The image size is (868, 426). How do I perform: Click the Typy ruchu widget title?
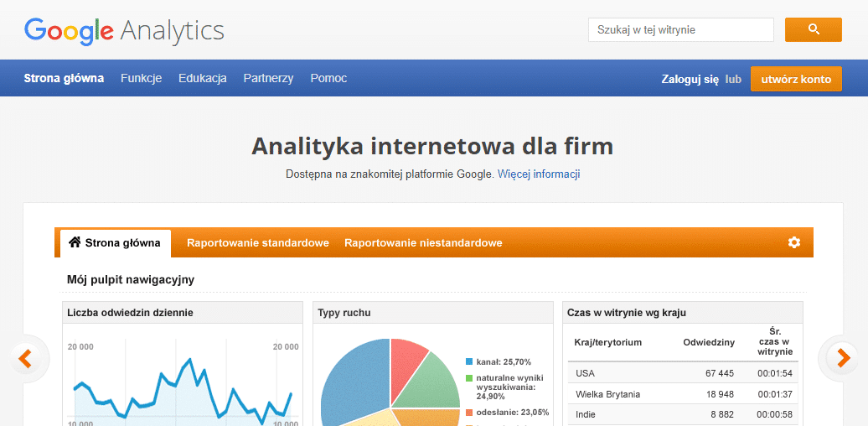344,313
